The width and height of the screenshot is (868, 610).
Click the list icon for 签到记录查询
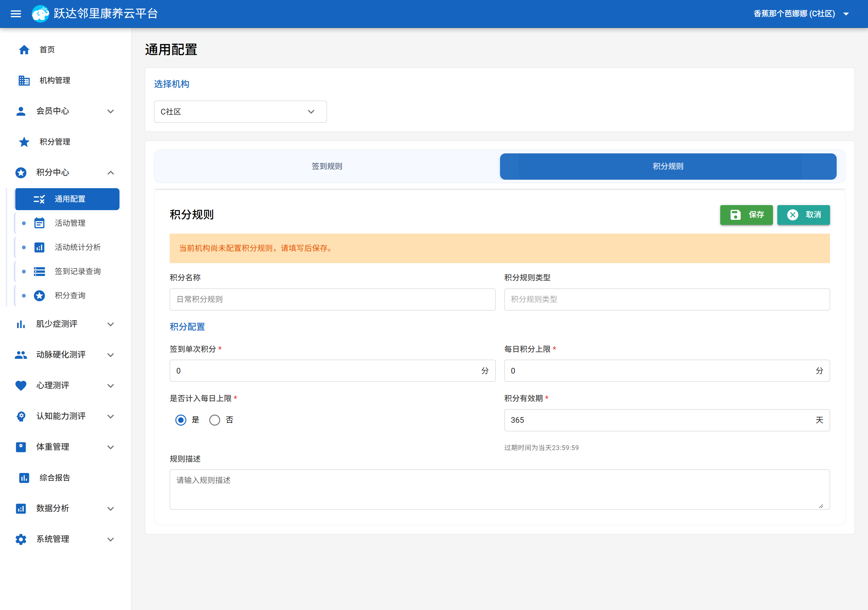click(x=39, y=271)
